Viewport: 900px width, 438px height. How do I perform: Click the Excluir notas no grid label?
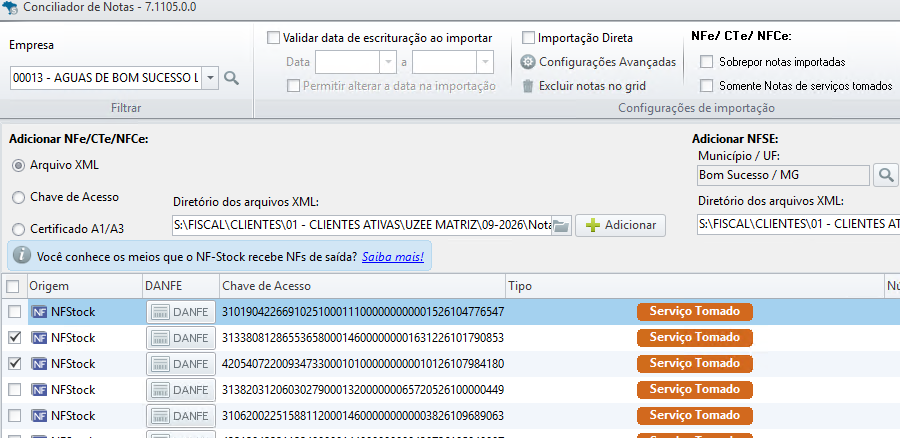pos(592,86)
